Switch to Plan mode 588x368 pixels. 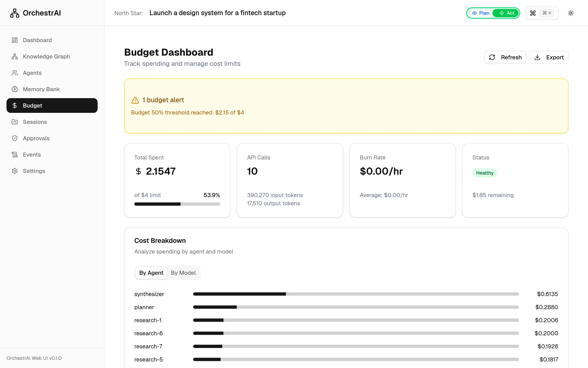[x=481, y=13]
